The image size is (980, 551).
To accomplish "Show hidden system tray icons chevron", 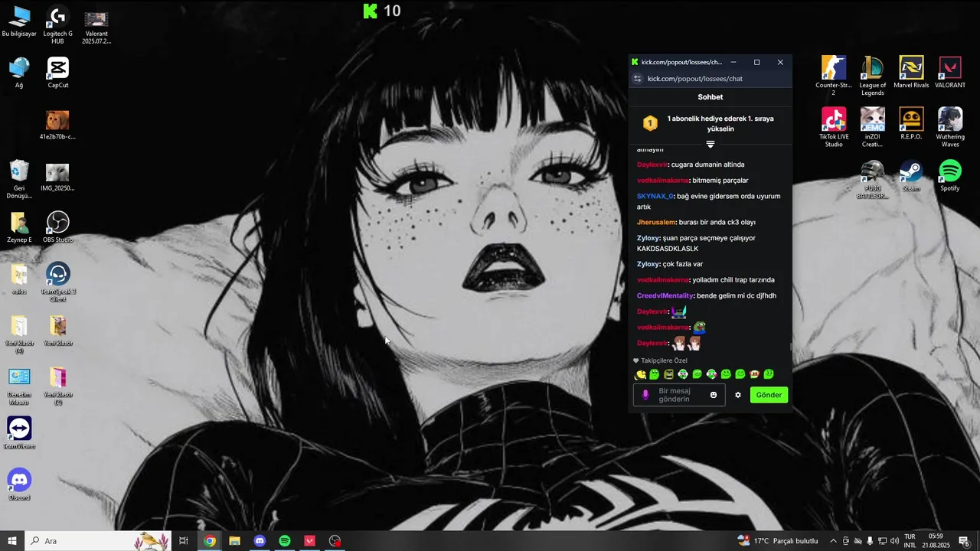I will pos(833,541).
